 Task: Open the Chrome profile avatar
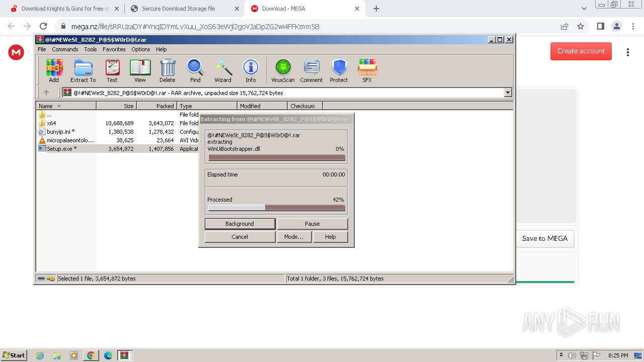(617, 26)
